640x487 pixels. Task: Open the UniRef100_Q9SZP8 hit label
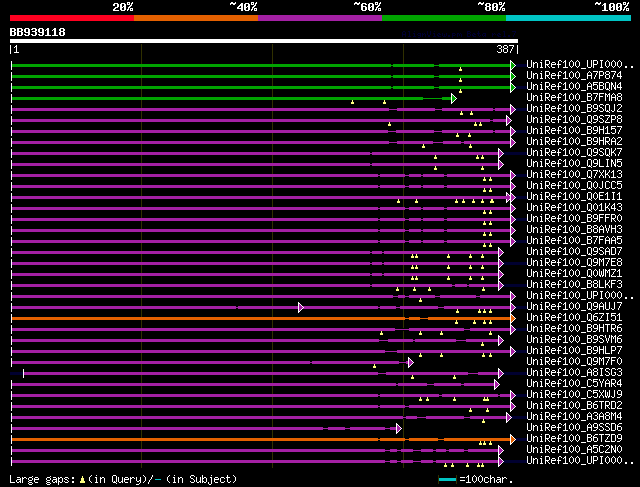click(x=574, y=120)
